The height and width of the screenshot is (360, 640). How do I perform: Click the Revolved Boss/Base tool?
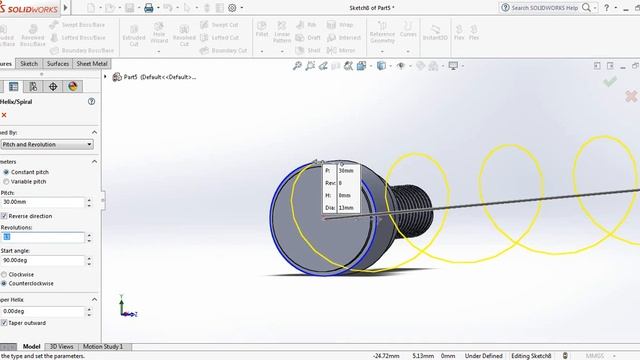[x=33, y=35]
